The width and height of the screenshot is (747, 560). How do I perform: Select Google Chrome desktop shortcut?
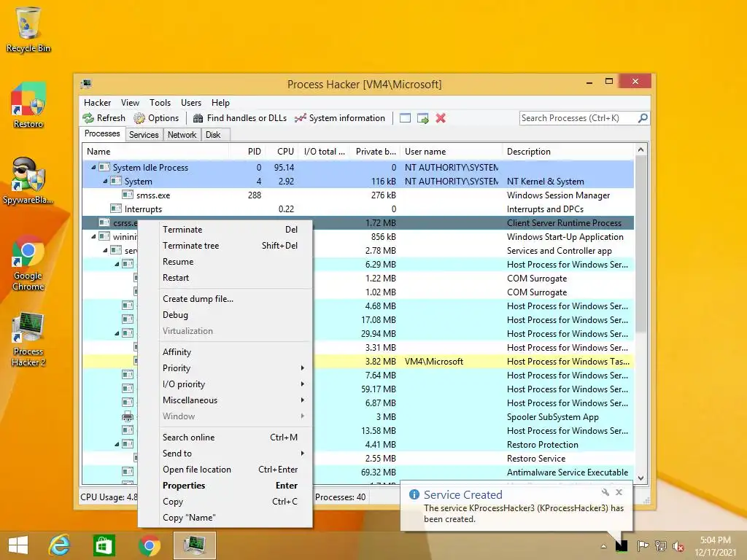click(28, 262)
